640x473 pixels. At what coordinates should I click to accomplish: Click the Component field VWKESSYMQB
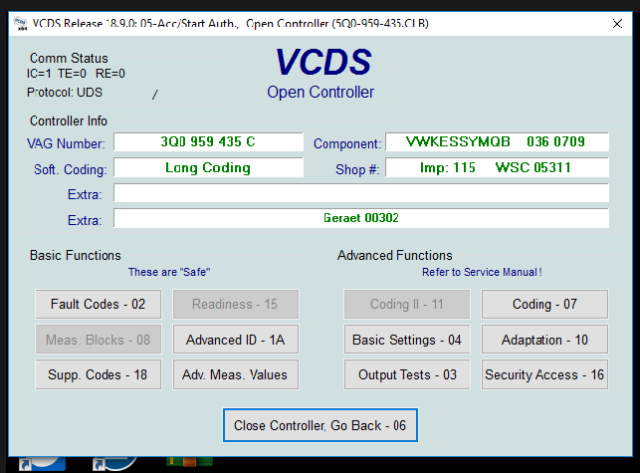tap(497, 142)
